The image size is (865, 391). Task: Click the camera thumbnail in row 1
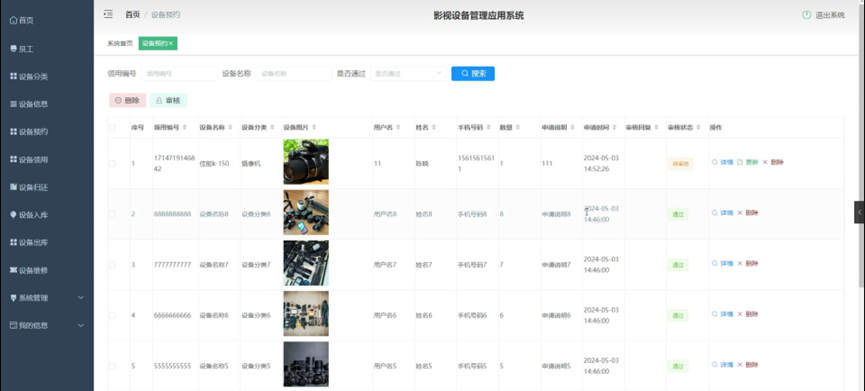pyautogui.click(x=306, y=162)
